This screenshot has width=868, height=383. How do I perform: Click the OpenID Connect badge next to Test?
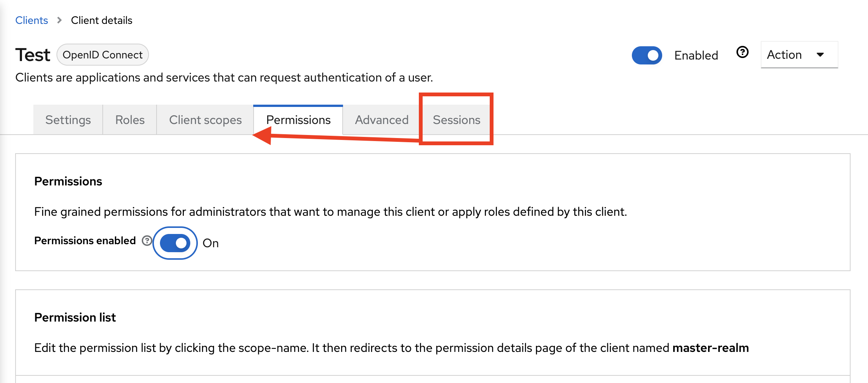(102, 55)
